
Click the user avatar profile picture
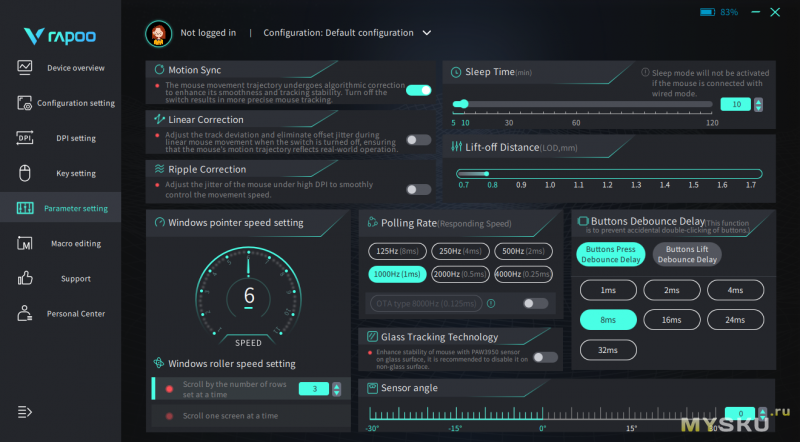coord(157,32)
